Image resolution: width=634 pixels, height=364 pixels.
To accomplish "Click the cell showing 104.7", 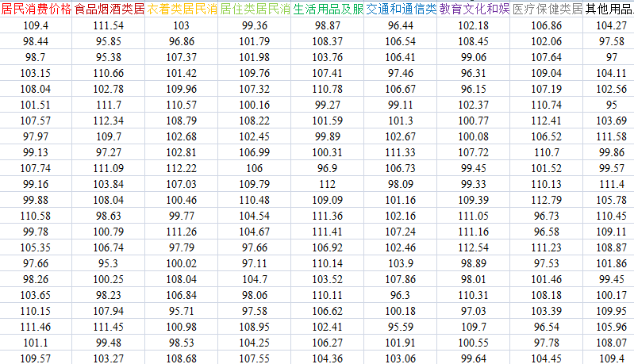I will tap(255, 279).
